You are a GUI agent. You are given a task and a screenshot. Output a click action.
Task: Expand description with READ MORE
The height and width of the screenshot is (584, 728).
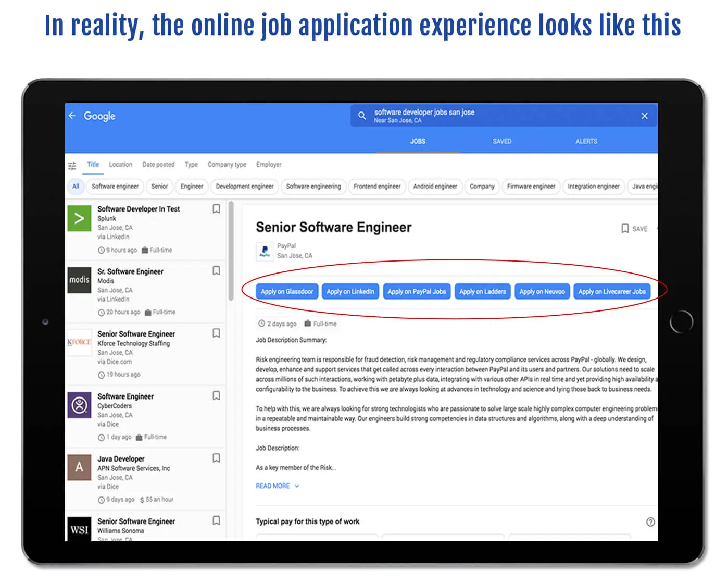pyautogui.click(x=277, y=486)
